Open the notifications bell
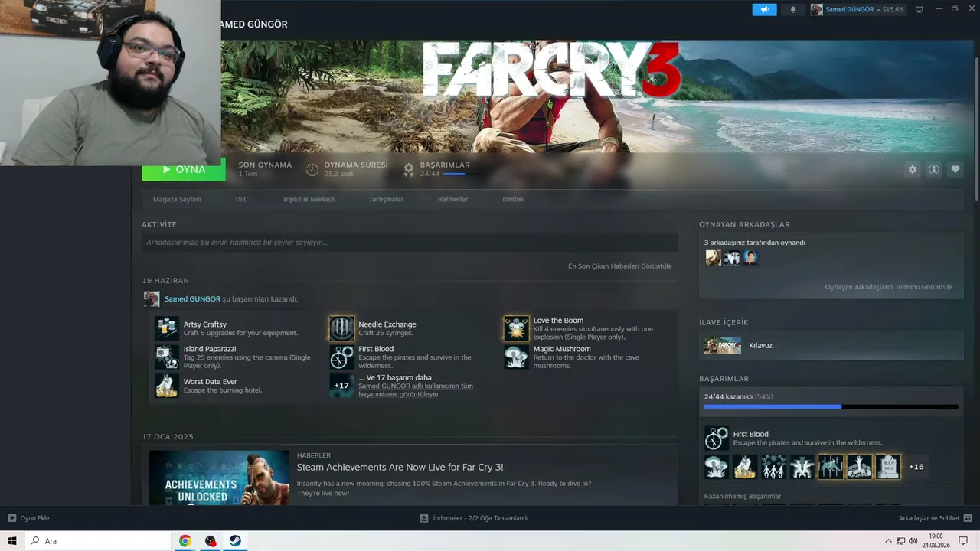980x551 pixels. (x=793, y=10)
